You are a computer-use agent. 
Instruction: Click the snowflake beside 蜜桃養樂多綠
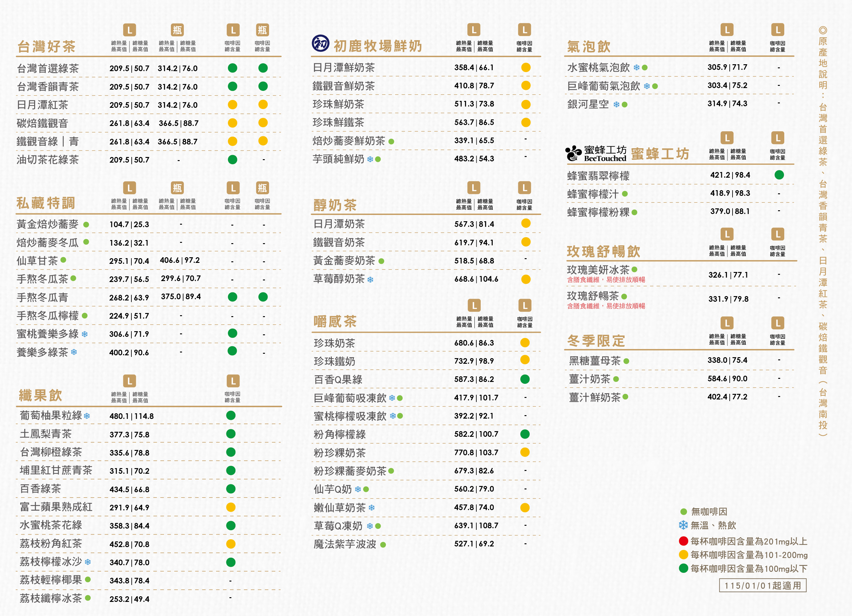pyautogui.click(x=85, y=334)
